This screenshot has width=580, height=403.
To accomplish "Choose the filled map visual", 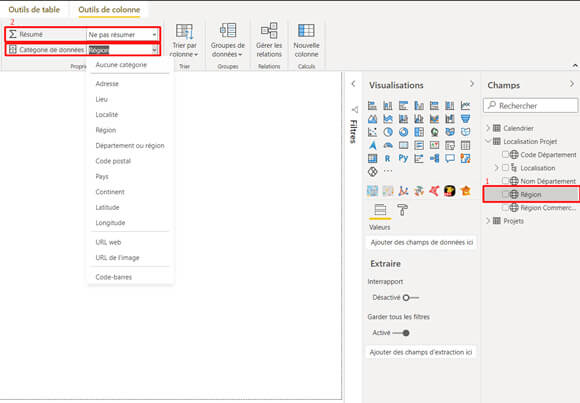I will [x=450, y=132].
